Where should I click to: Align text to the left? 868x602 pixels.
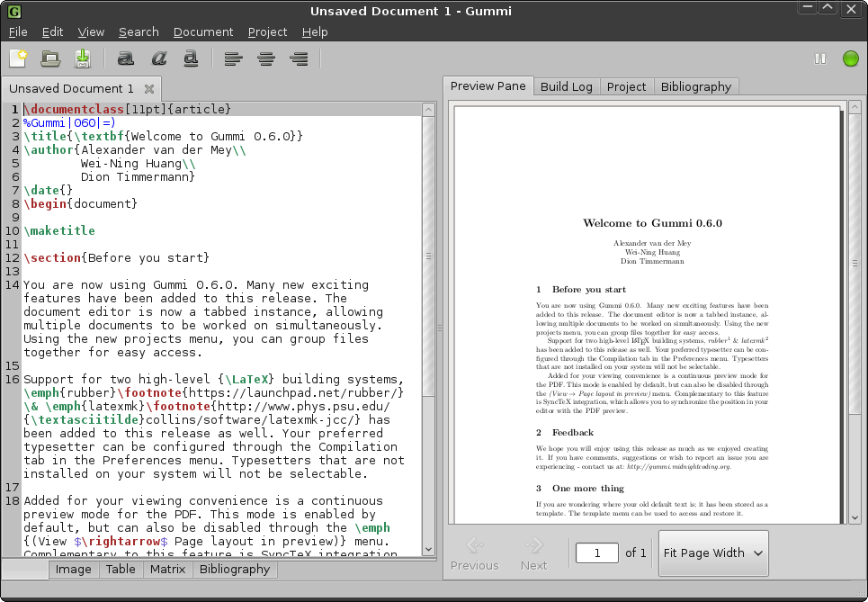pos(234,58)
